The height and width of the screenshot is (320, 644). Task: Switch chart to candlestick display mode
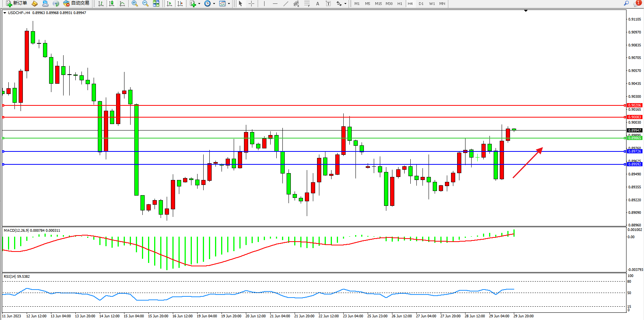[x=112, y=3]
